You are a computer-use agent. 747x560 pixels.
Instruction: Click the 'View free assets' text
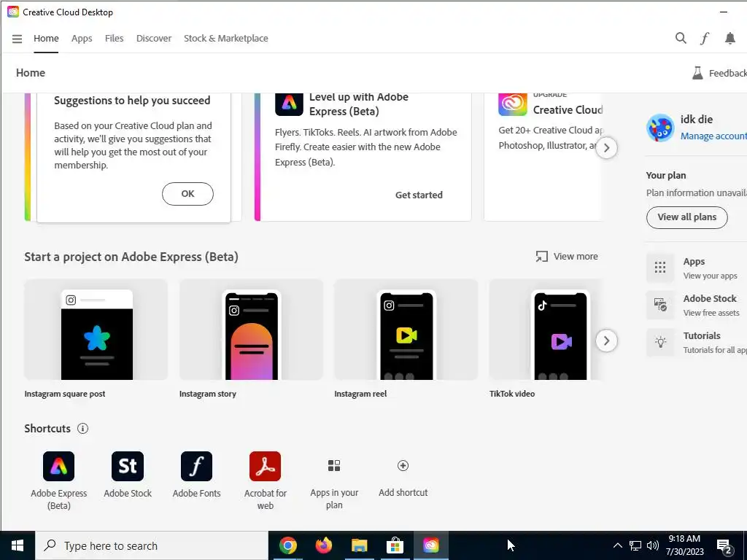(x=711, y=313)
